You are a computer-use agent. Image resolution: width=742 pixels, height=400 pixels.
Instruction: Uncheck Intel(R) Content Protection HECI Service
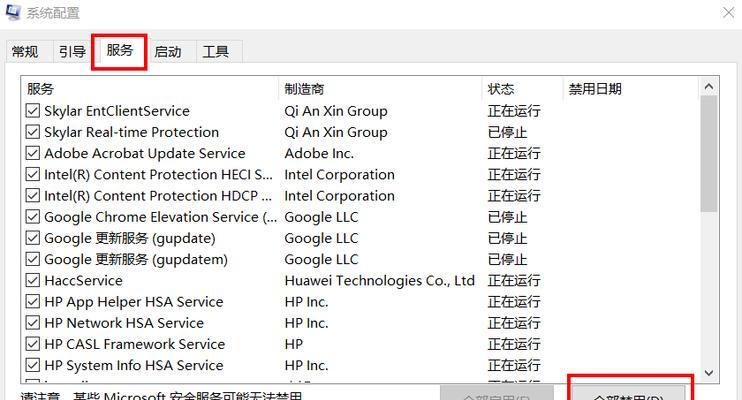coord(33,174)
